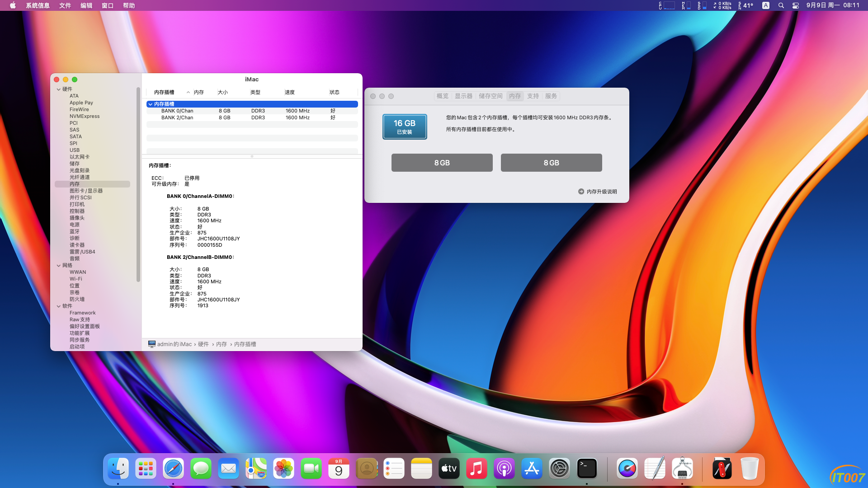Switch to the 概览 tab
The height and width of the screenshot is (488, 868).
pos(443,96)
